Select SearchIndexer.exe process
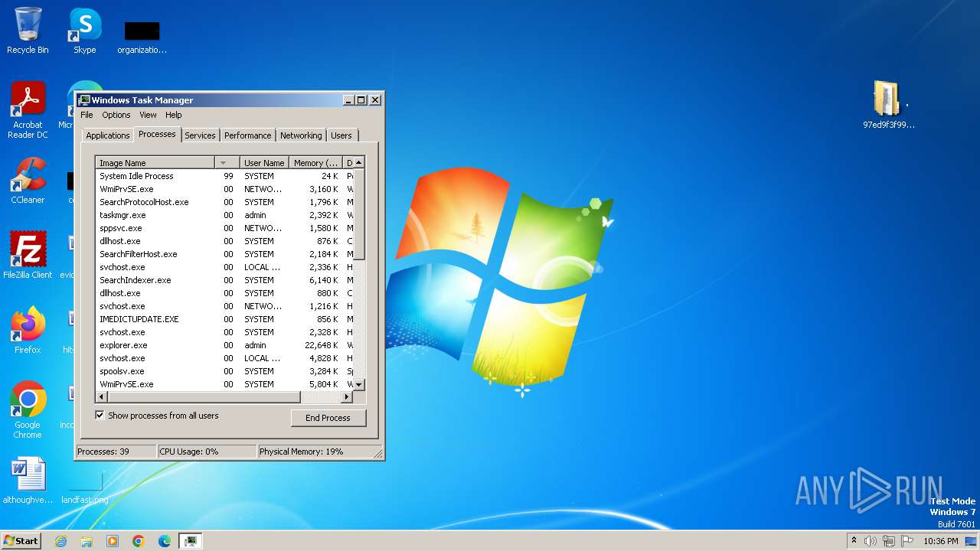The image size is (980, 551). (x=224, y=280)
